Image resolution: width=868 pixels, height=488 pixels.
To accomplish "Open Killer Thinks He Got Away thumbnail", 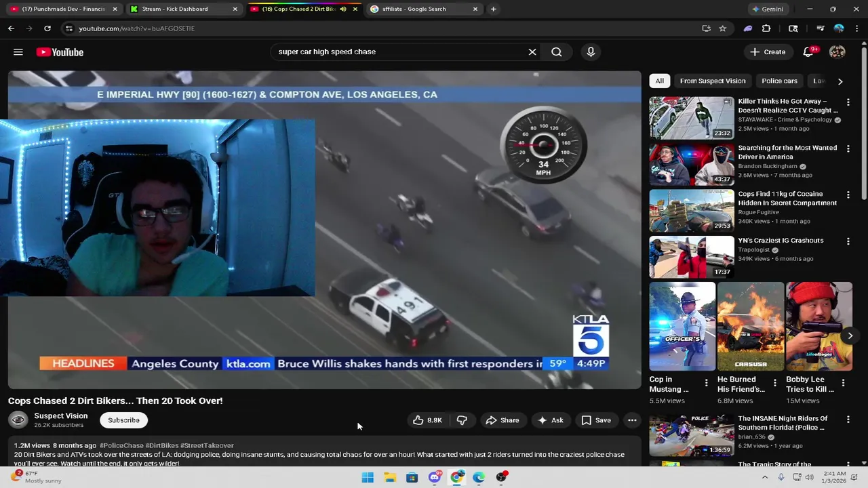I will (692, 118).
